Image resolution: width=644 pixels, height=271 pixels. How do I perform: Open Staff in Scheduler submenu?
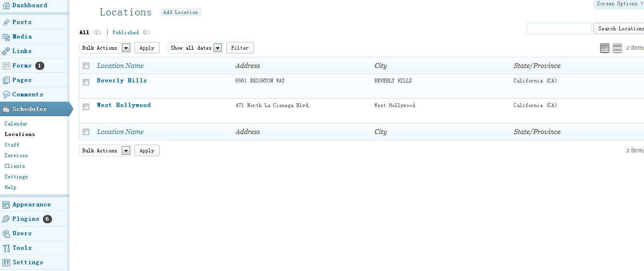[x=12, y=145]
